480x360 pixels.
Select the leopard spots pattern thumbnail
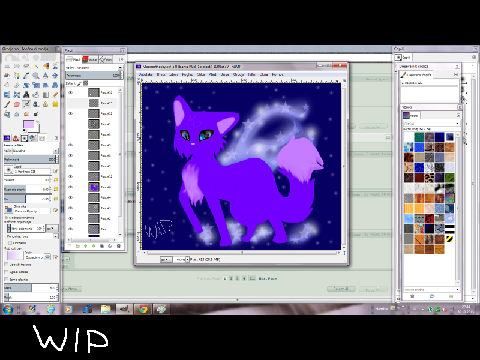pos(429,177)
